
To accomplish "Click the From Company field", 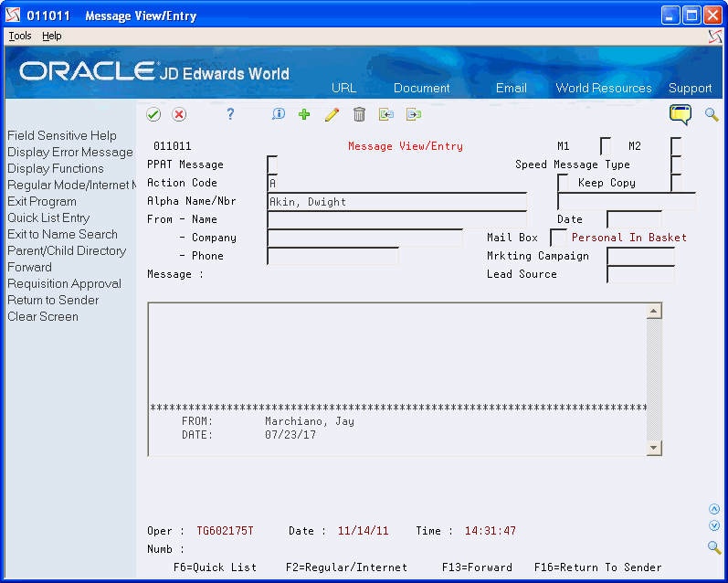I will [365, 238].
